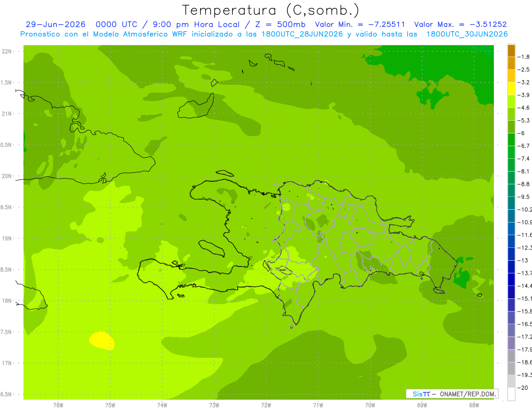Click the 69W longitude label
This screenshot has height=411, width=532.
422,405
